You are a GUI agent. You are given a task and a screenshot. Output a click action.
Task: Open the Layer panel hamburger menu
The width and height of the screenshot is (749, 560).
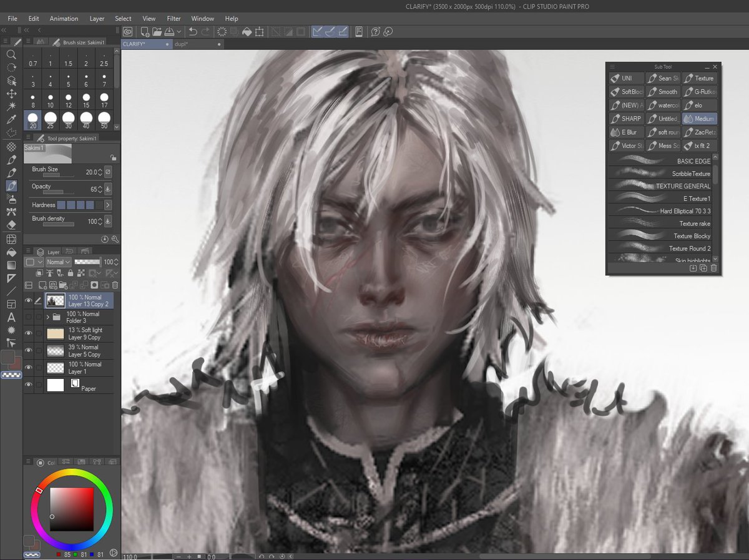[x=27, y=252]
